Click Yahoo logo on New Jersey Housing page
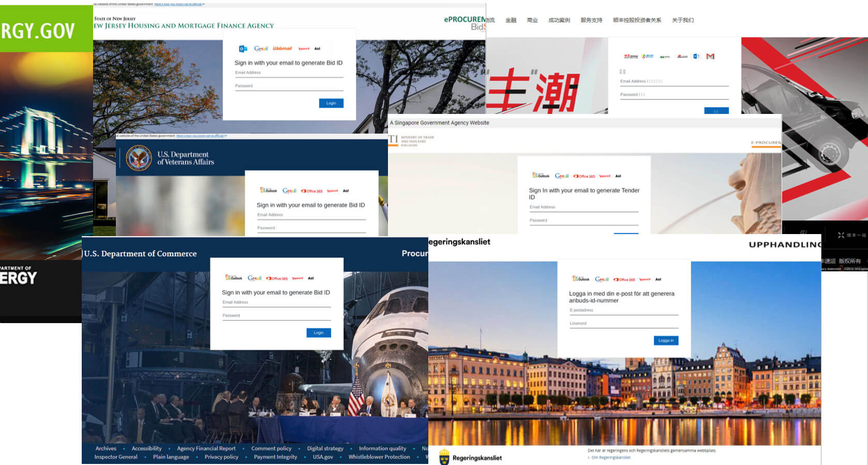 click(x=304, y=49)
